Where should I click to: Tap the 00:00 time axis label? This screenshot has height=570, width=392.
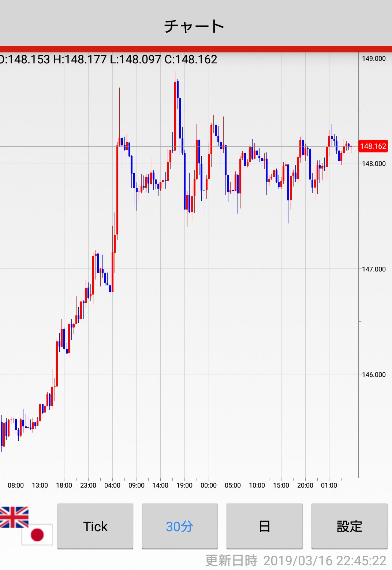click(209, 485)
